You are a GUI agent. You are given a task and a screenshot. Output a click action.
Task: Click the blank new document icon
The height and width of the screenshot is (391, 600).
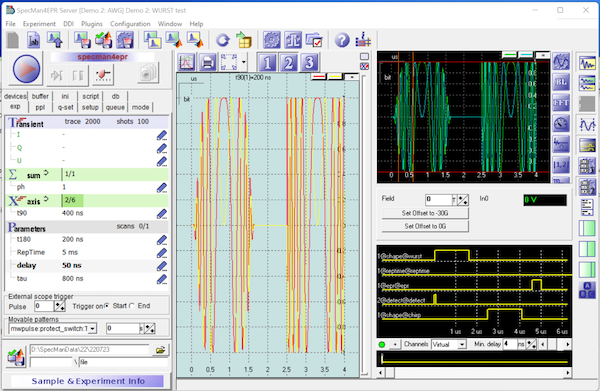click(x=13, y=40)
